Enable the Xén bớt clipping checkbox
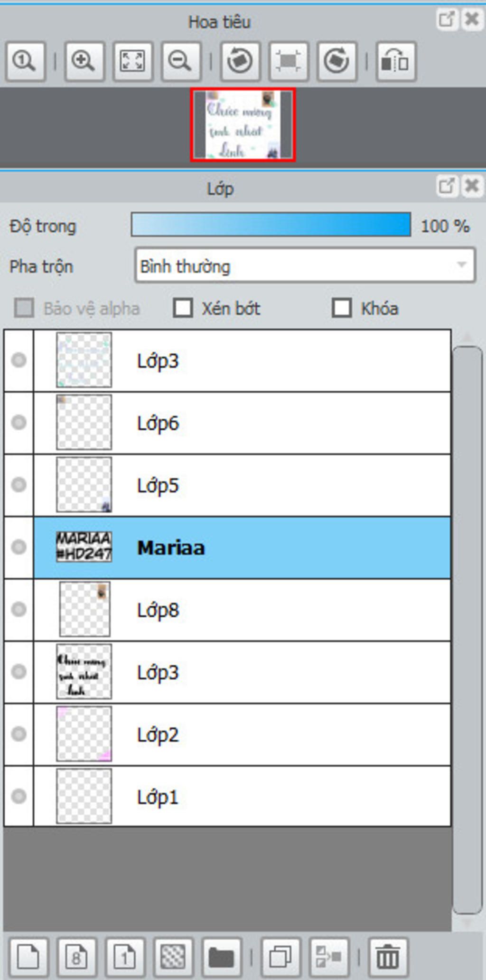486x980 pixels. [183, 308]
